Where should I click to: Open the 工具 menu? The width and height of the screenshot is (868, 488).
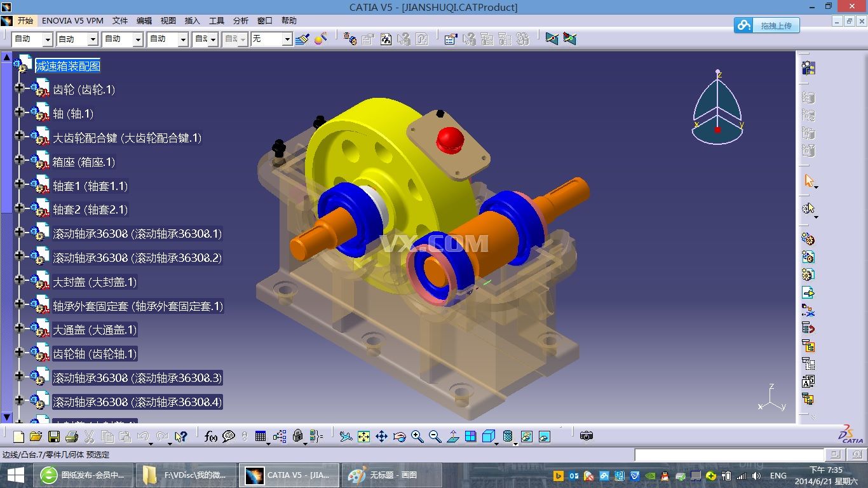pyautogui.click(x=217, y=21)
